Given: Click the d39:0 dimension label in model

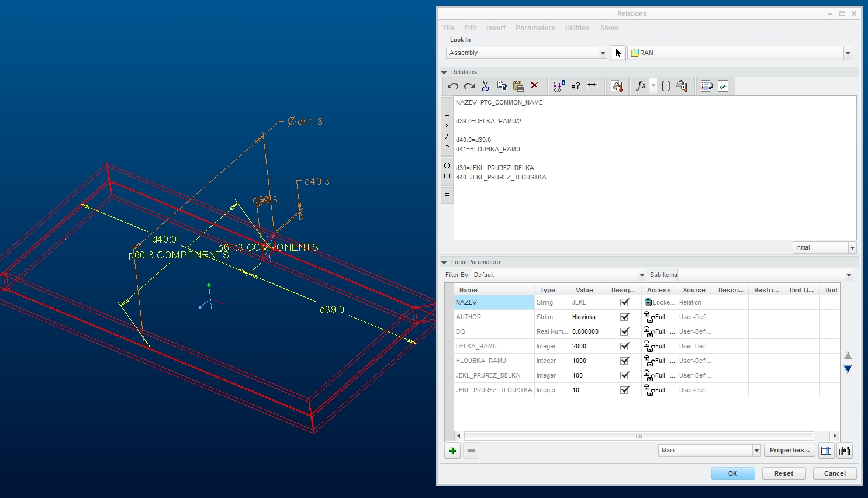Looking at the screenshot, I should point(332,309).
